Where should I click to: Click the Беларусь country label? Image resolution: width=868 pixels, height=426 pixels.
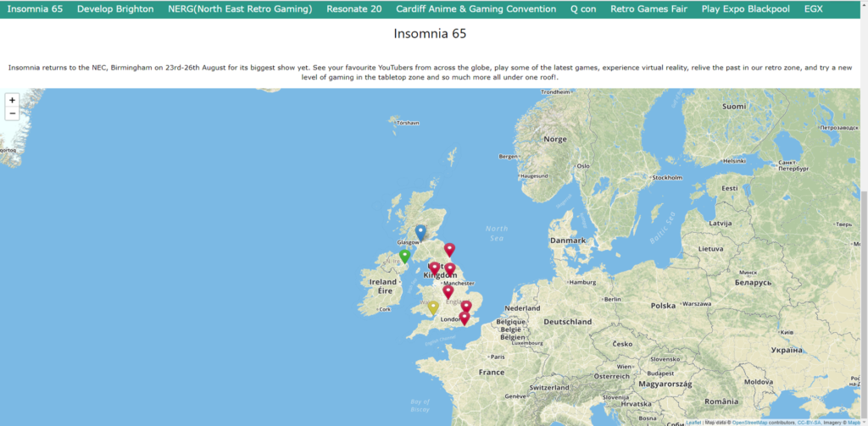[x=751, y=283]
